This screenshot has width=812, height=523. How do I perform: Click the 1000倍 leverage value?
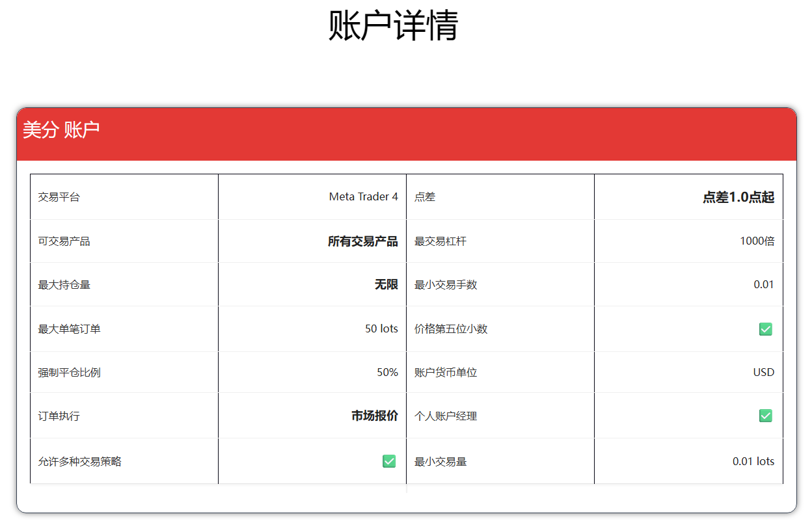point(757,241)
